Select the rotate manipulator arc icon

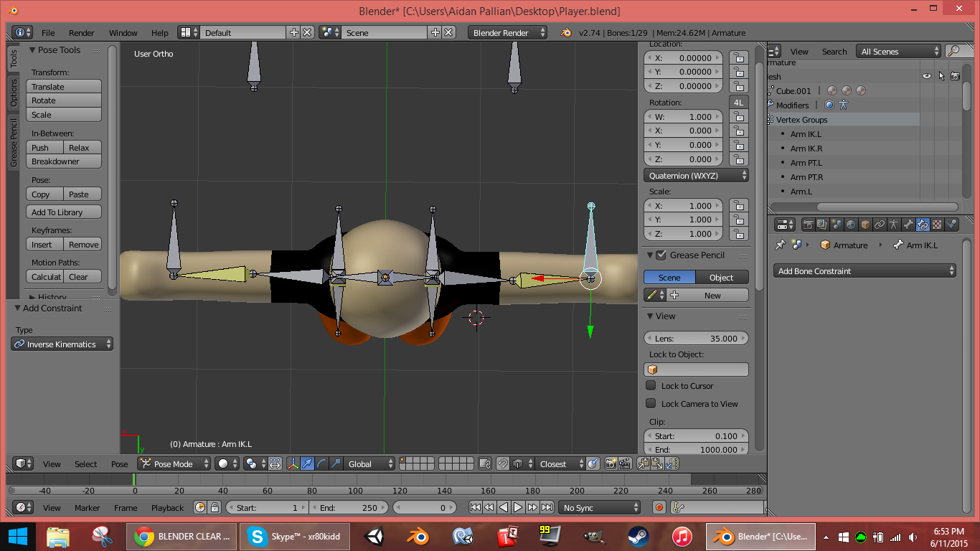point(321,463)
